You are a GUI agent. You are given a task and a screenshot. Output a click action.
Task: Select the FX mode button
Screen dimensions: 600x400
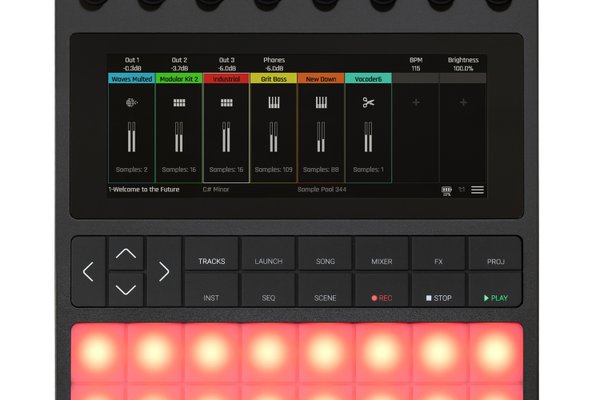coord(439,253)
